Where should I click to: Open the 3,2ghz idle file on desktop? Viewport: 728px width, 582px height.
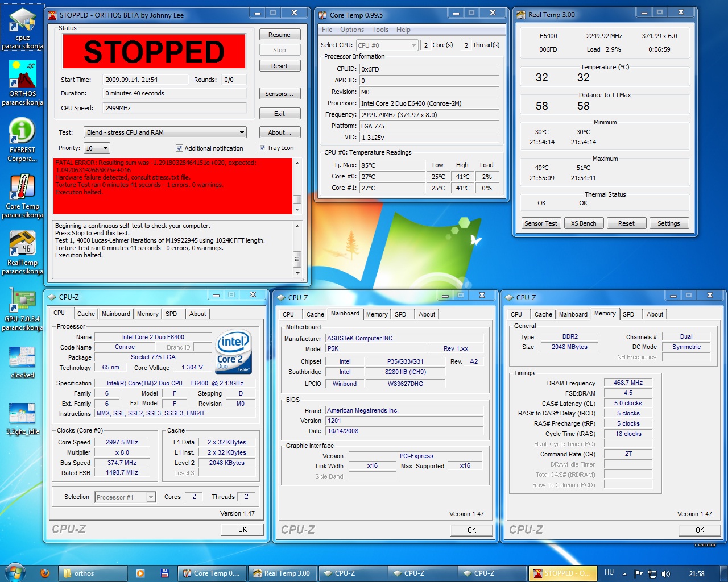[x=23, y=418]
